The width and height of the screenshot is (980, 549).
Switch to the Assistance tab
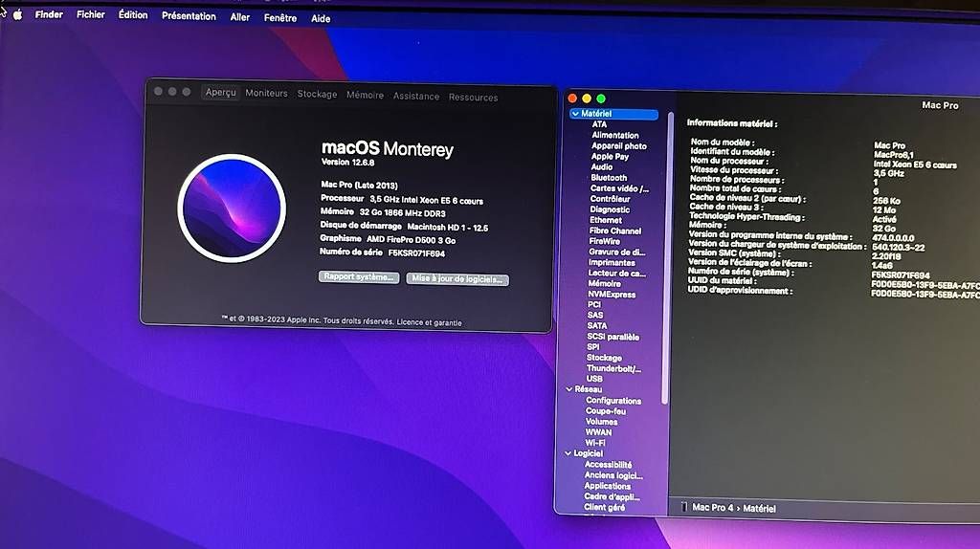pos(416,97)
